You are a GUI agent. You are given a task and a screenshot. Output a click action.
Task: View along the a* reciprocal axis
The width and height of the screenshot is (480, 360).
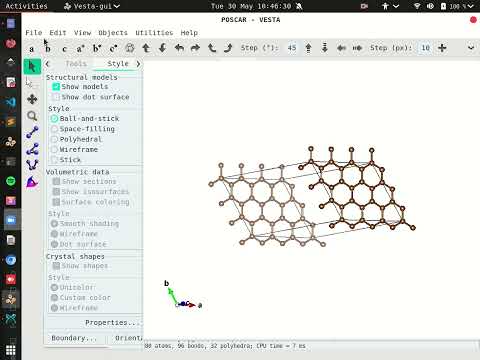click(x=80, y=48)
